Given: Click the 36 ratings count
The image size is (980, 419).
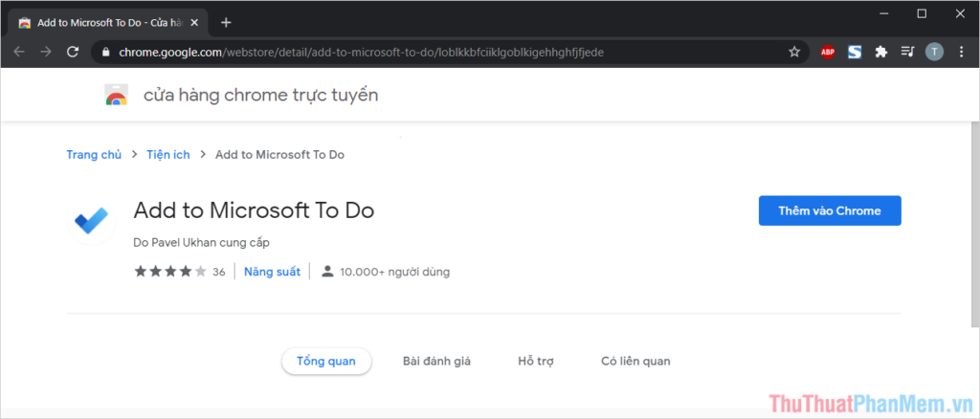Looking at the screenshot, I should click(x=219, y=273).
